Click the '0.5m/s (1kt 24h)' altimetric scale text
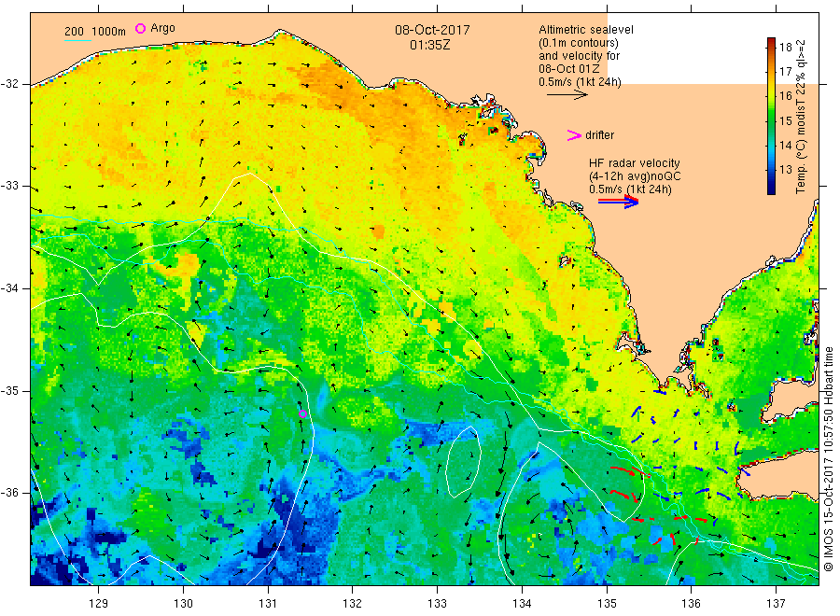The width and height of the screenshot is (840, 616). click(581, 82)
